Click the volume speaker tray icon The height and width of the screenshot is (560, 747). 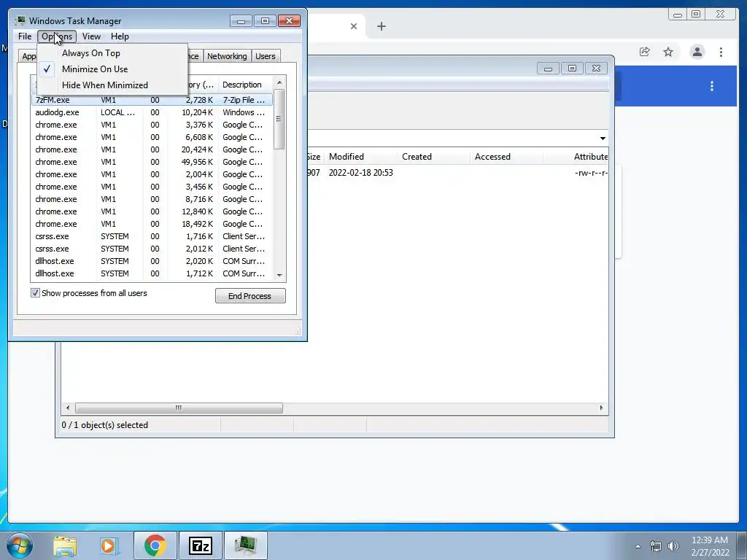click(673, 546)
